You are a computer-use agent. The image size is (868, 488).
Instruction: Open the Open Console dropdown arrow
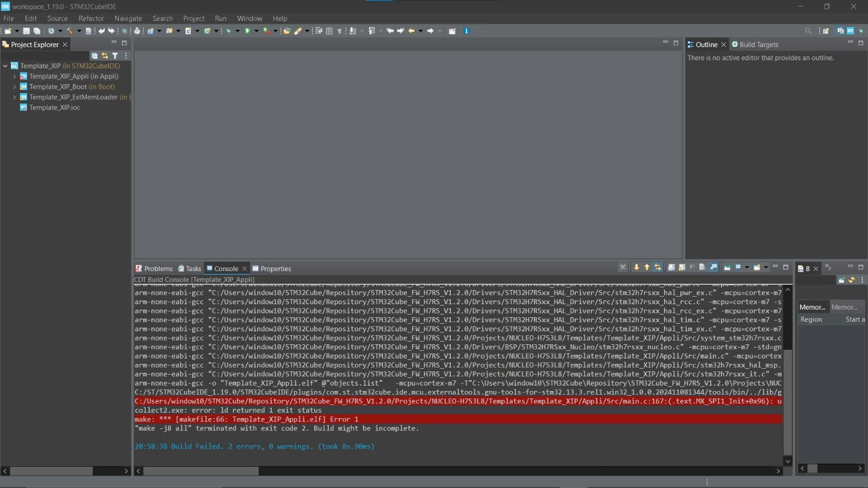coord(766,267)
